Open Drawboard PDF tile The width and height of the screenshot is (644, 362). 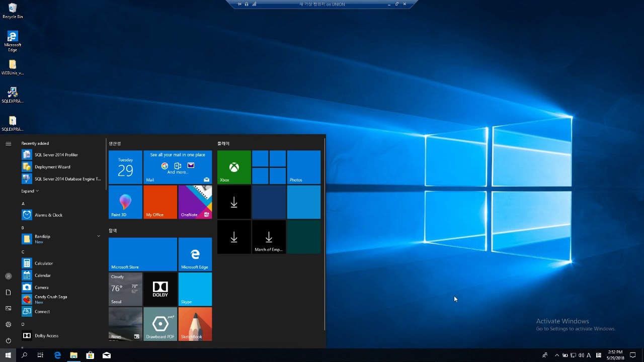160,324
